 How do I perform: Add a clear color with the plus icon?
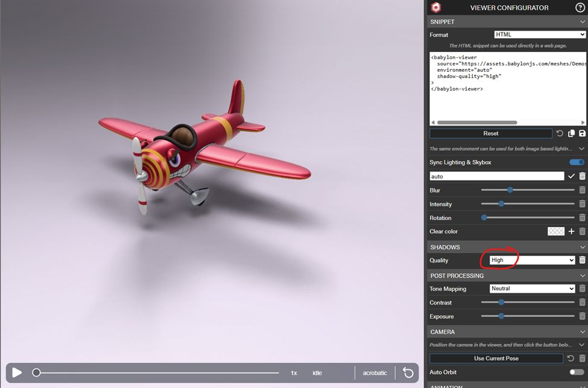pos(571,232)
